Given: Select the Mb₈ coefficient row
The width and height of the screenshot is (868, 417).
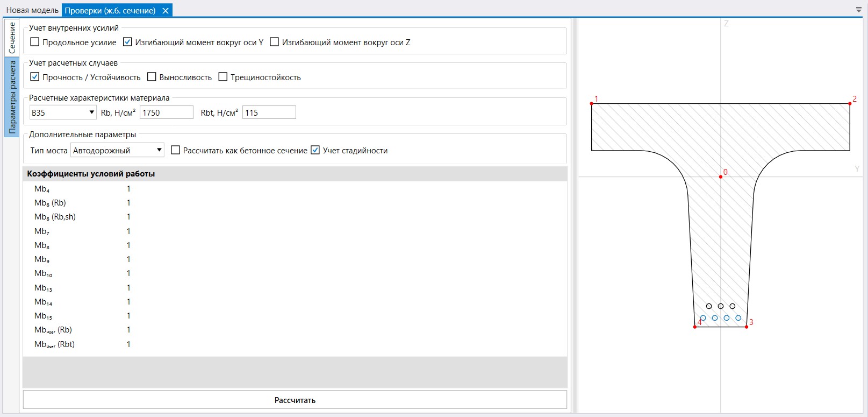Looking at the screenshot, I should pyautogui.click(x=295, y=245).
